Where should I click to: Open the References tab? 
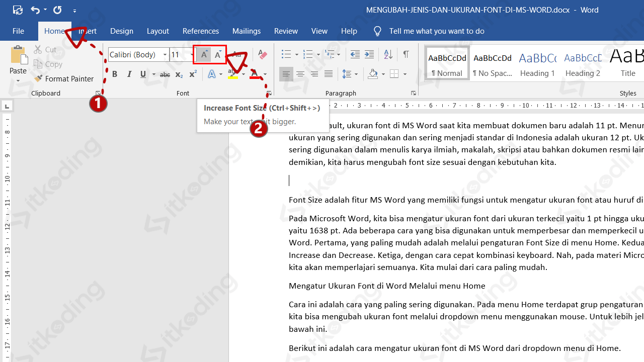coord(201,31)
